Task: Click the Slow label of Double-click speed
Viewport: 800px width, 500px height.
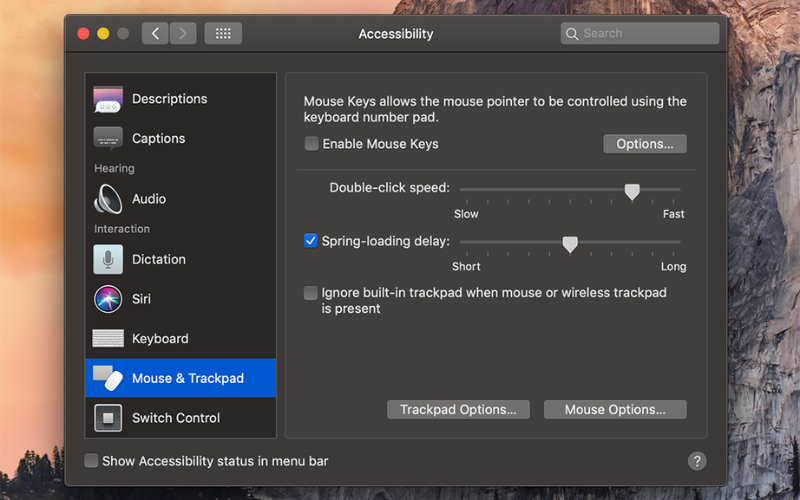Action: (466, 214)
